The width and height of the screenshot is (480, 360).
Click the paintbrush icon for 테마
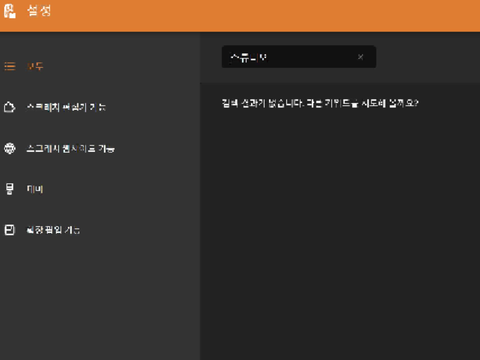tap(10, 189)
